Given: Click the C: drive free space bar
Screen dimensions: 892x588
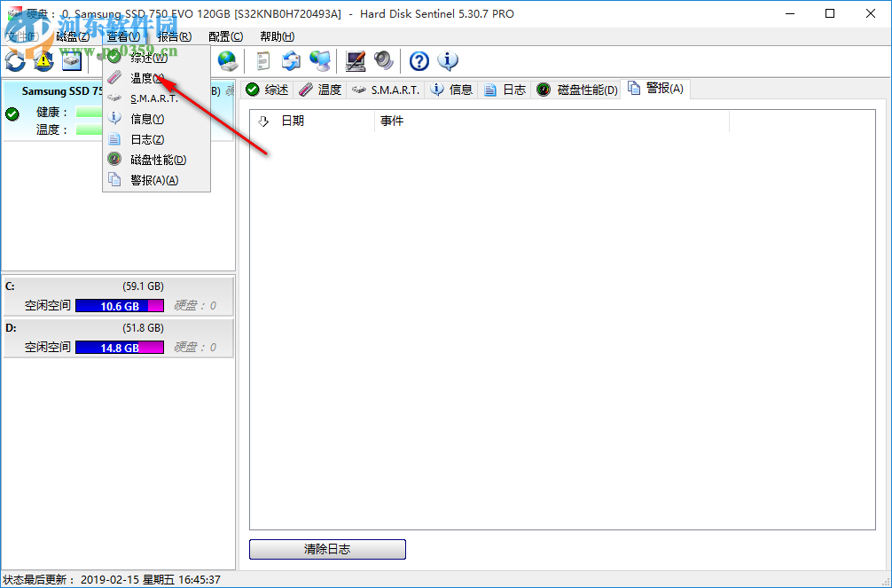Looking at the screenshot, I should tap(120, 306).
